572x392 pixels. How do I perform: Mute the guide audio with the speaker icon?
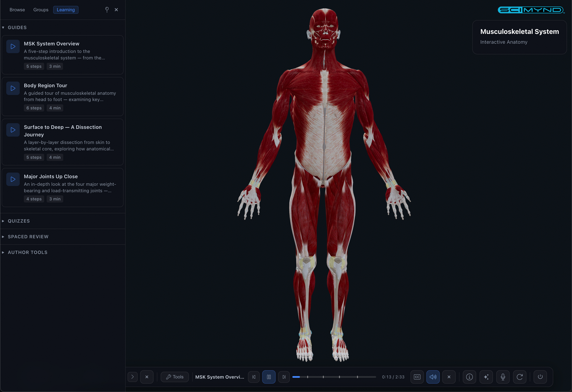click(x=433, y=377)
